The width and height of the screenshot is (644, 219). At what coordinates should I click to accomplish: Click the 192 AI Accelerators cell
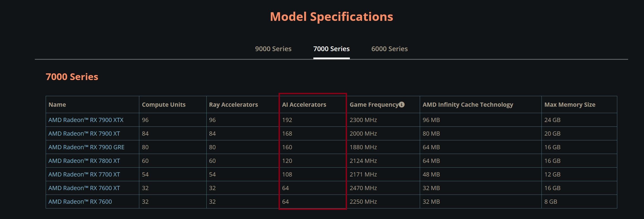pyautogui.click(x=313, y=120)
